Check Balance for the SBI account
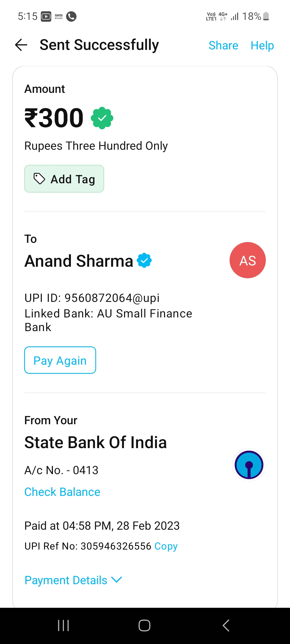Viewport: 290px width, 644px height. (62, 492)
